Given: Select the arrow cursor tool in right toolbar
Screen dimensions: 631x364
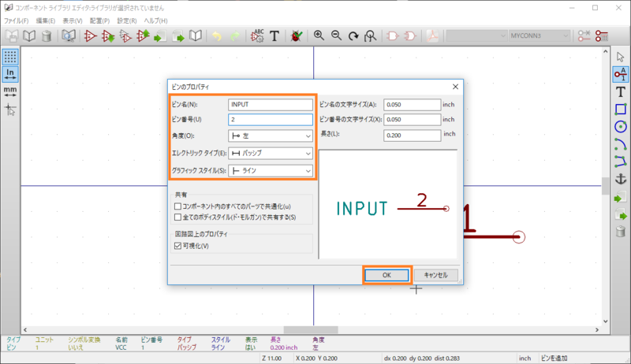Looking at the screenshot, I should [x=621, y=57].
